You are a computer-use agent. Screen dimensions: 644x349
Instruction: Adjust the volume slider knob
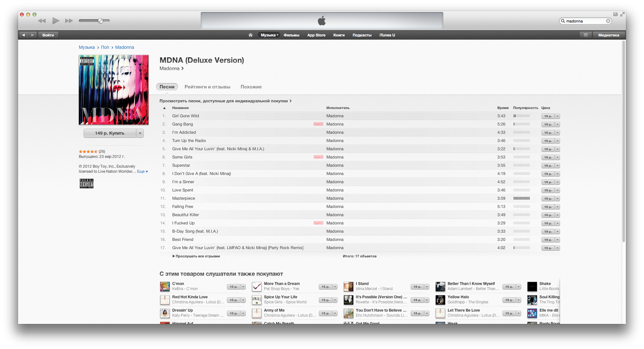click(100, 21)
